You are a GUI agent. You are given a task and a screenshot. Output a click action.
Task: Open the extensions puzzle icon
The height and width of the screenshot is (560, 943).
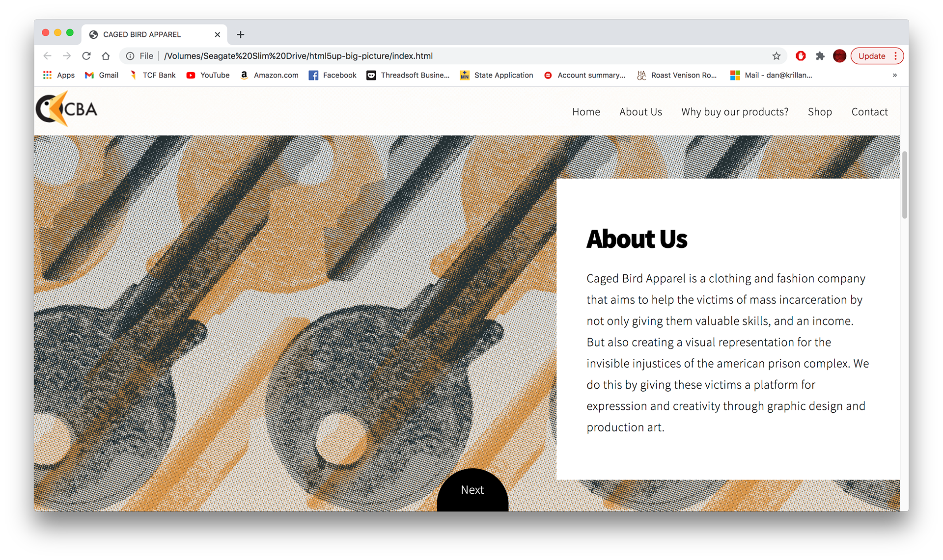click(x=820, y=56)
